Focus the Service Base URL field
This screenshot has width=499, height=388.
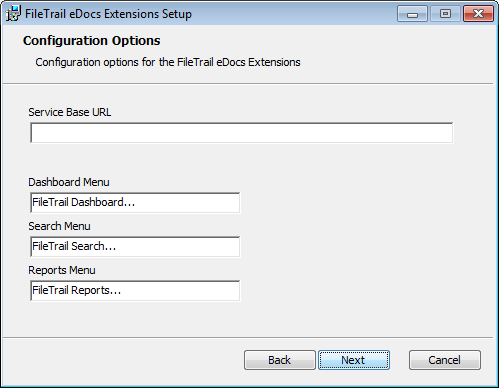click(242, 133)
